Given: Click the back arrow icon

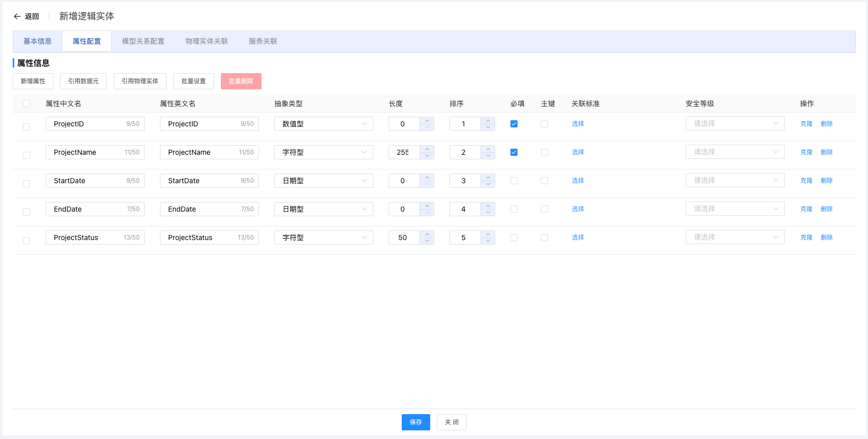Looking at the screenshot, I should 17,16.
